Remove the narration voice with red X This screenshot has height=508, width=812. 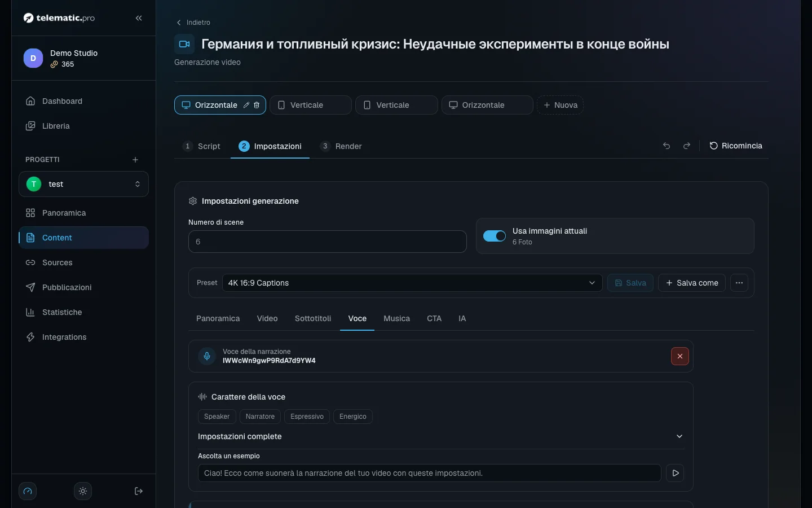click(x=680, y=356)
